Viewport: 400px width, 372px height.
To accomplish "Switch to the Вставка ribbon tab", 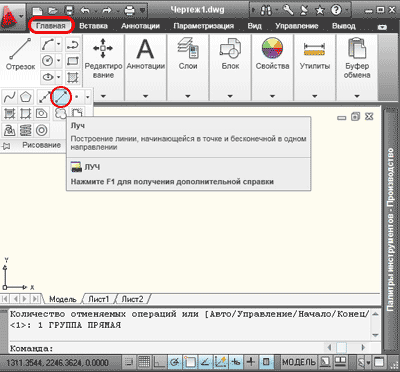I will click(93, 26).
